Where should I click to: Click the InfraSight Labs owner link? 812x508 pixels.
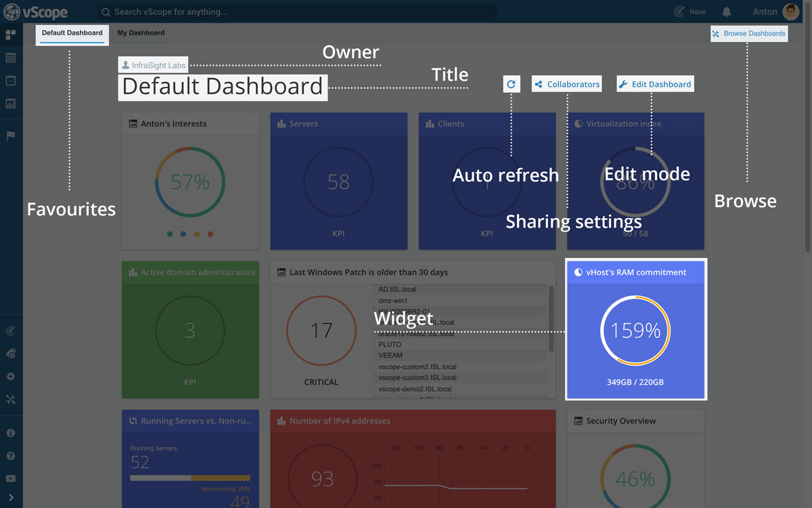tap(154, 65)
